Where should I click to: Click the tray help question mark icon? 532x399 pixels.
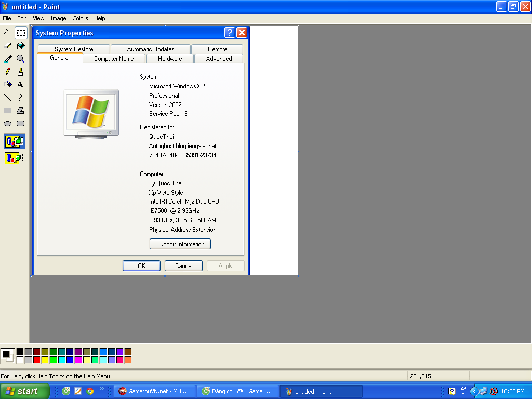(451, 391)
